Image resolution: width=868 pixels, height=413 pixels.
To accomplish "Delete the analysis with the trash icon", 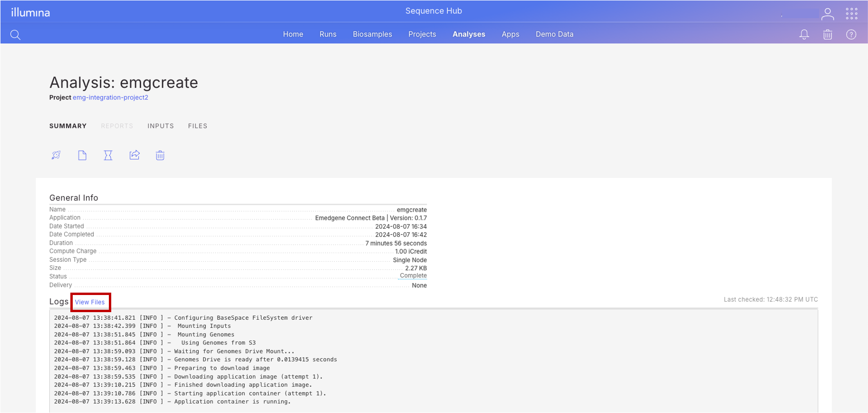I will point(160,155).
